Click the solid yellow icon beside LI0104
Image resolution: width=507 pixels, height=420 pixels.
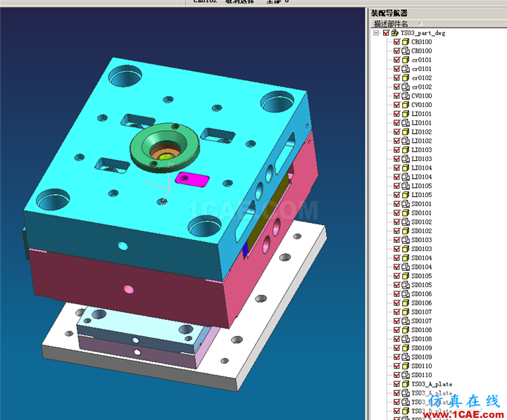tap(406, 168)
